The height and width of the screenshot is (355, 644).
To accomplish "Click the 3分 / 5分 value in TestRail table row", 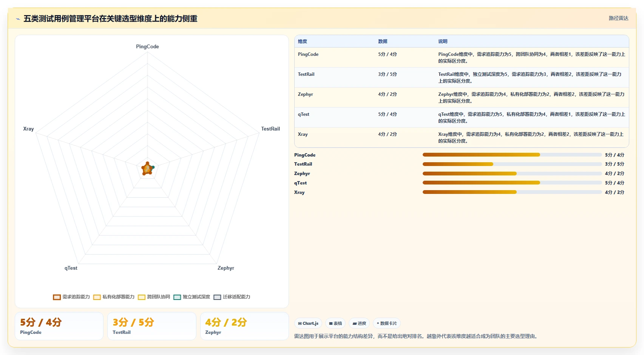I will tap(388, 74).
